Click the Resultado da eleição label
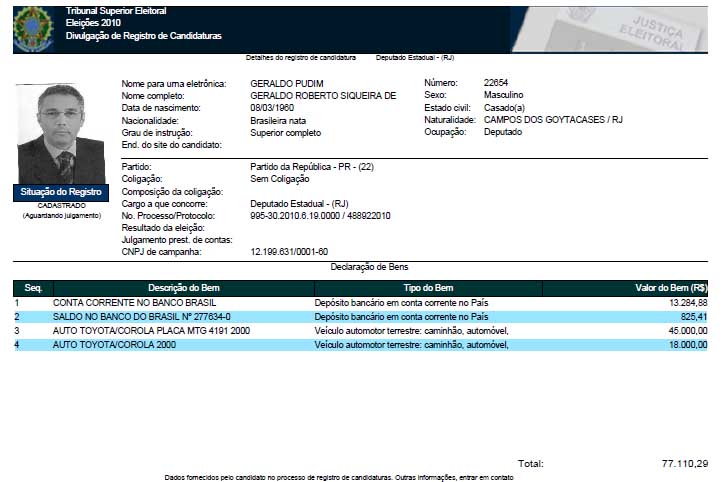724x482 pixels. pos(163,228)
